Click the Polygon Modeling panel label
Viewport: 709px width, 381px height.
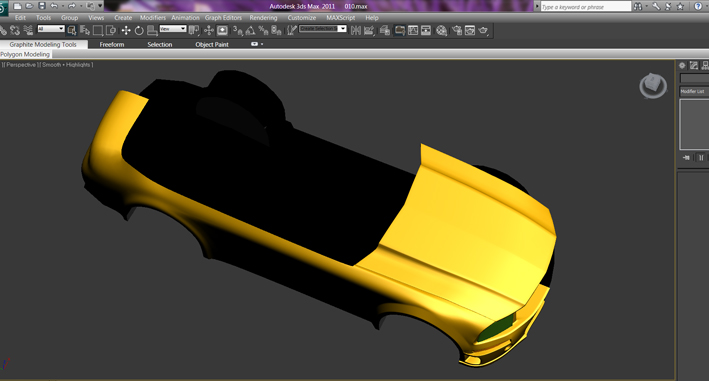pyautogui.click(x=25, y=54)
